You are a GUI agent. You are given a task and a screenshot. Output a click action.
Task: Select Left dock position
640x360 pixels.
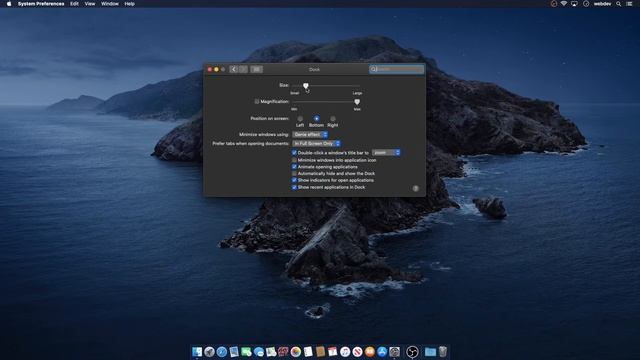pos(300,118)
